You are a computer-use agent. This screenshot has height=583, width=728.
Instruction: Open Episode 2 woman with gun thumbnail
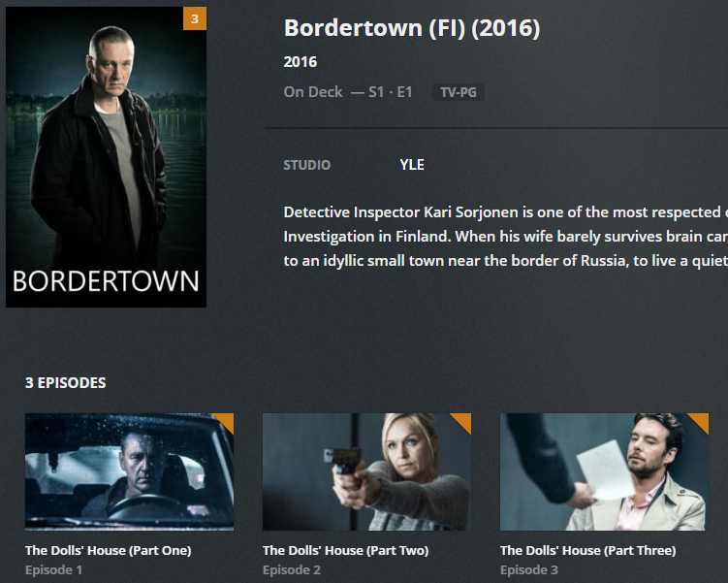click(366, 472)
